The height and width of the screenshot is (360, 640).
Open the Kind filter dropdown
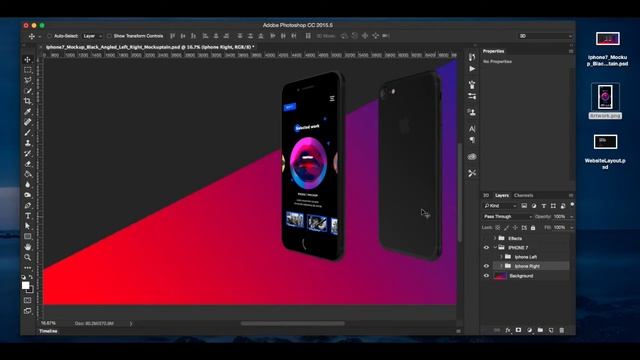[x=500, y=206]
